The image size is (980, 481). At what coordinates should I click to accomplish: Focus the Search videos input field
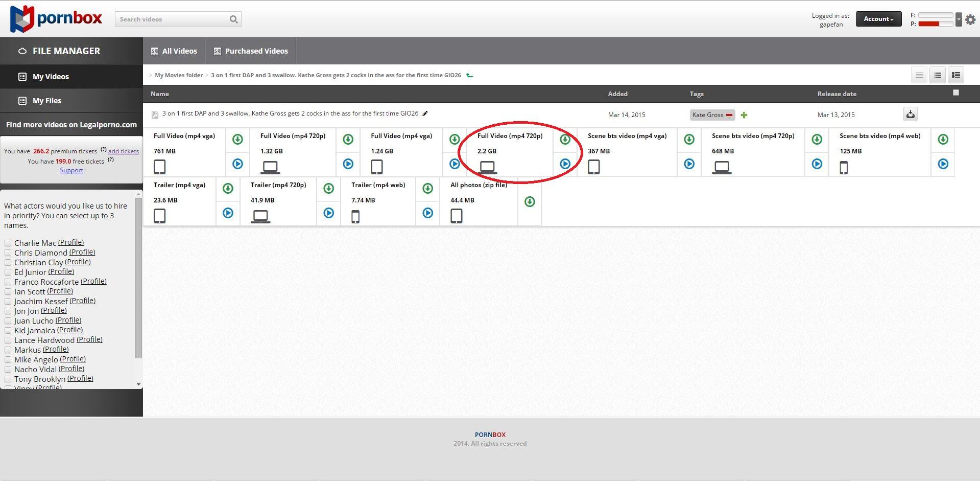point(171,19)
